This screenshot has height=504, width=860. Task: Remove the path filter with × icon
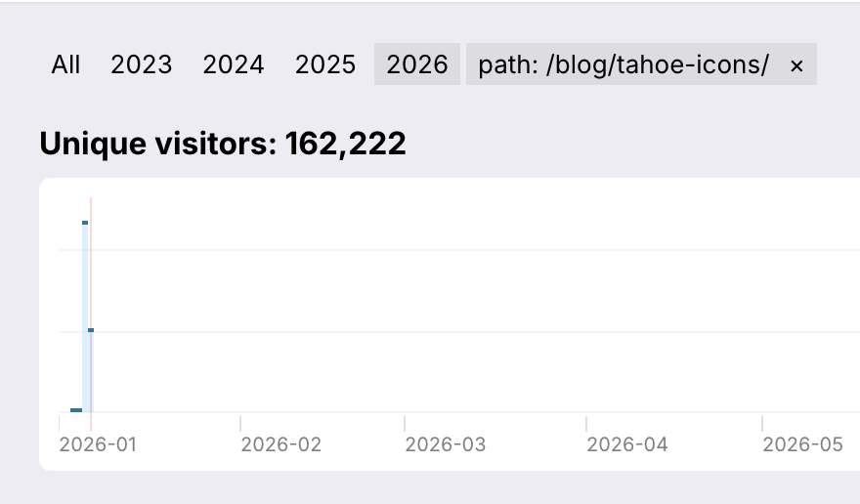coord(796,65)
